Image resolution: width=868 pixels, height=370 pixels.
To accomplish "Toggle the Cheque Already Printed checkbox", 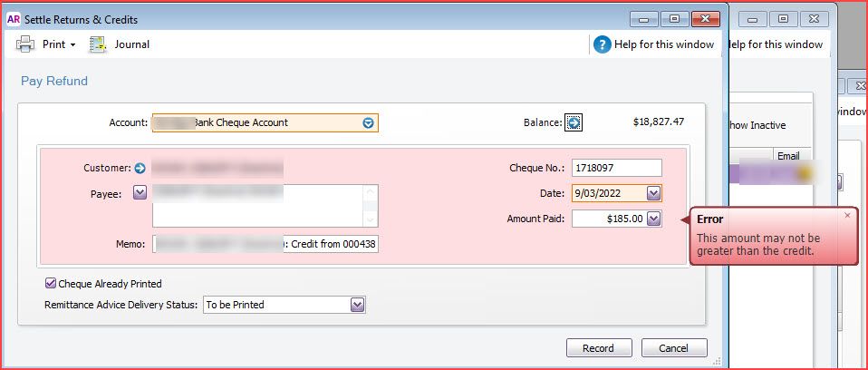I will (x=51, y=284).
